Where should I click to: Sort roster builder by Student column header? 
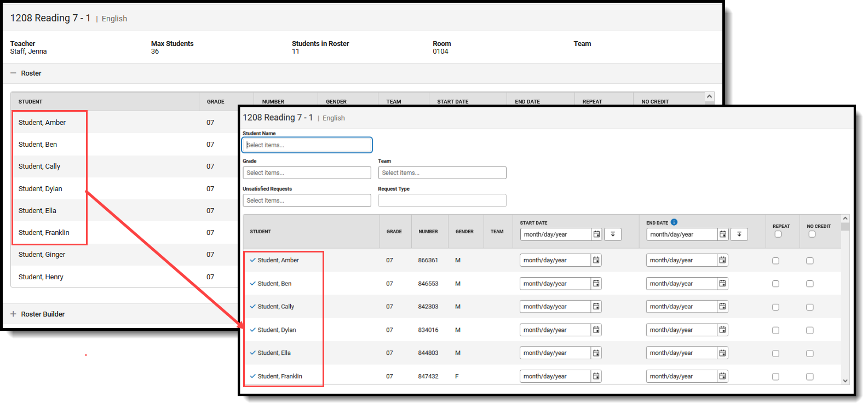pos(261,232)
